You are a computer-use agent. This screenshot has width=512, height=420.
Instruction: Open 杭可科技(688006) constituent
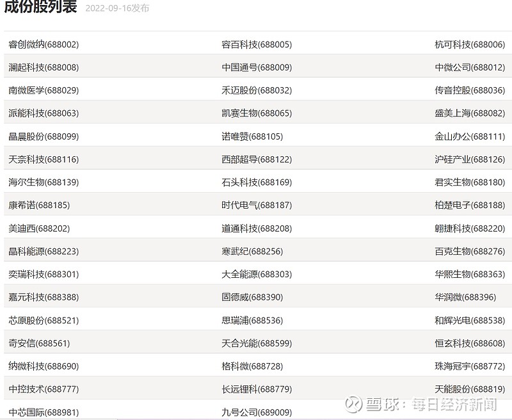pyautogui.click(x=470, y=44)
